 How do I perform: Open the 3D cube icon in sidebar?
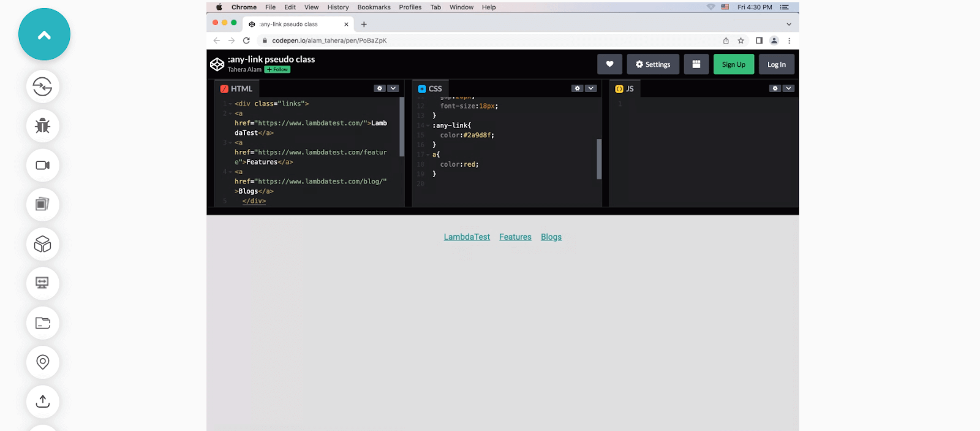pos(42,244)
